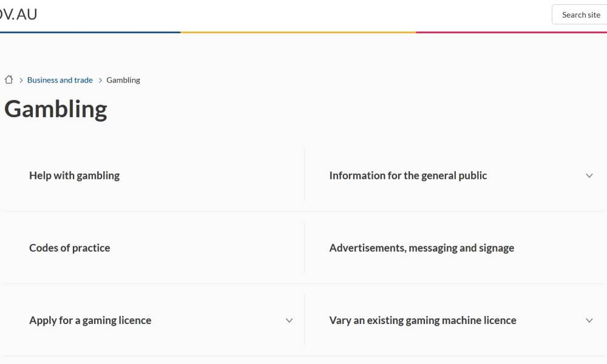Click the Gambling breadcrumb current page text
The image size is (607, 364).
(123, 80)
